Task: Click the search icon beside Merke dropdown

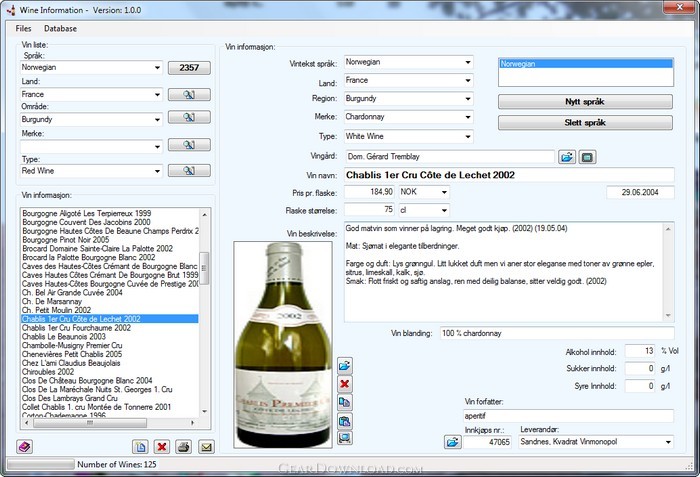Action: click(189, 145)
